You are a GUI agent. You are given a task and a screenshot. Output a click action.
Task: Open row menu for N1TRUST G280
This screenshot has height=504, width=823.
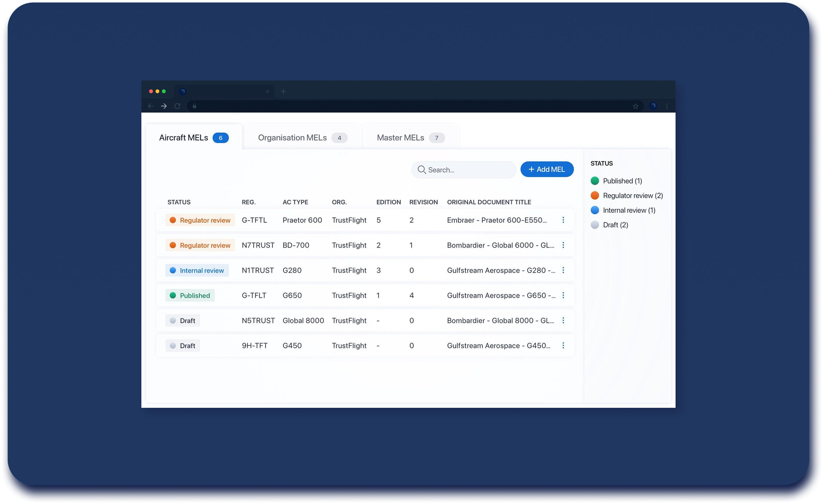pyautogui.click(x=563, y=270)
